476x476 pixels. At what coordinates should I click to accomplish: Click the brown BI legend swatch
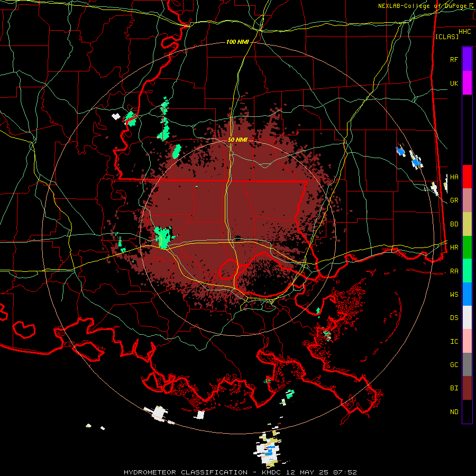coord(467,388)
